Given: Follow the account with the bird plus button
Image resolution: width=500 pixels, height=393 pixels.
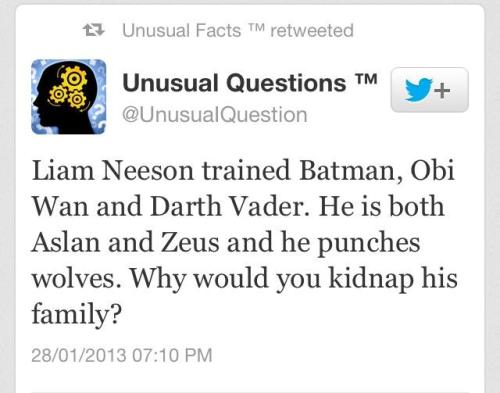Looking at the screenshot, I should [x=430, y=90].
